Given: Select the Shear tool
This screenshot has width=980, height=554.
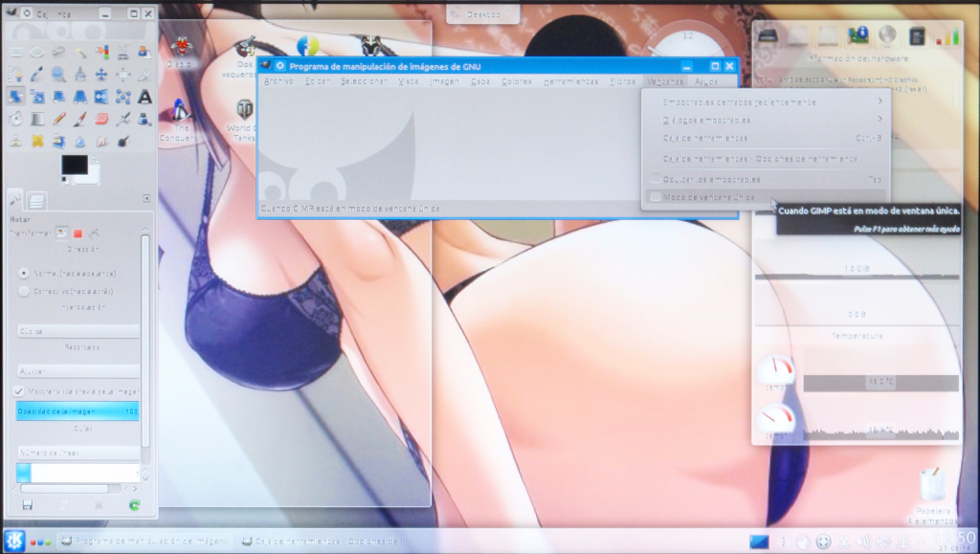Looking at the screenshot, I should tap(58, 97).
